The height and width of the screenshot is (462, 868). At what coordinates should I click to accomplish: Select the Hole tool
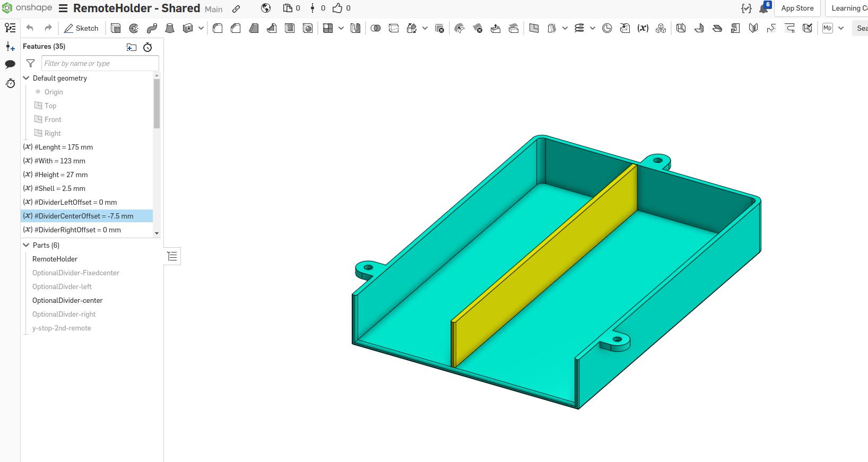pos(308,28)
